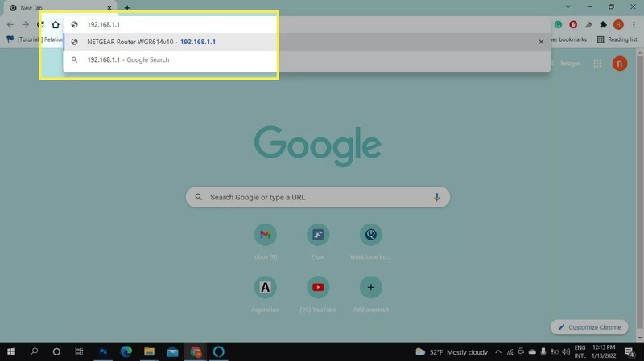The image size is (644, 361).
Task: Open Chrome three-dot menu
Action: tap(634, 25)
